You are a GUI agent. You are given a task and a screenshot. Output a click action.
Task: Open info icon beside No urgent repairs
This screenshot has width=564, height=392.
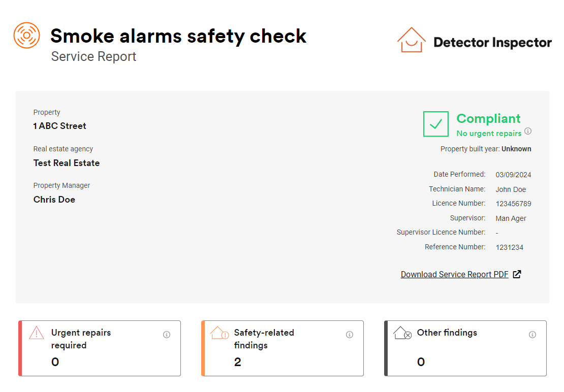click(x=528, y=131)
